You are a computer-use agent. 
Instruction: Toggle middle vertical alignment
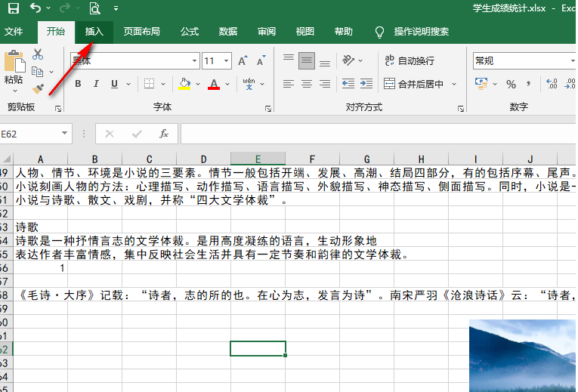click(x=307, y=60)
